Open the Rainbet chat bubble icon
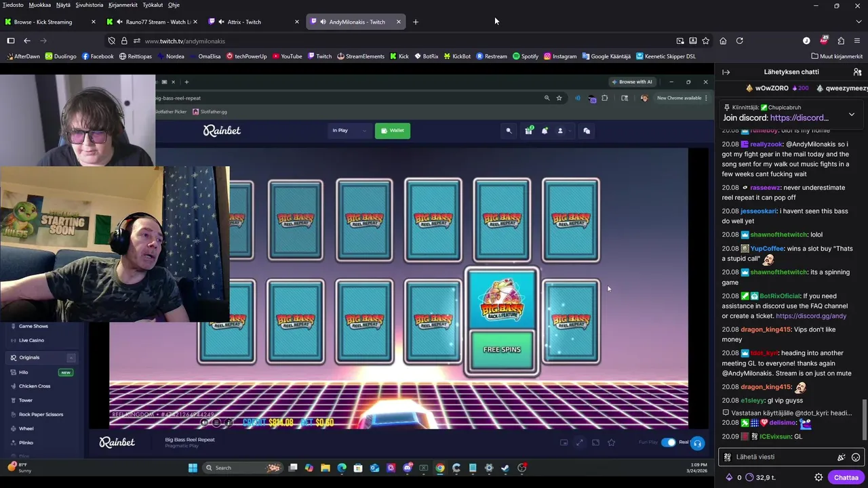868x488 pixels. tap(587, 131)
